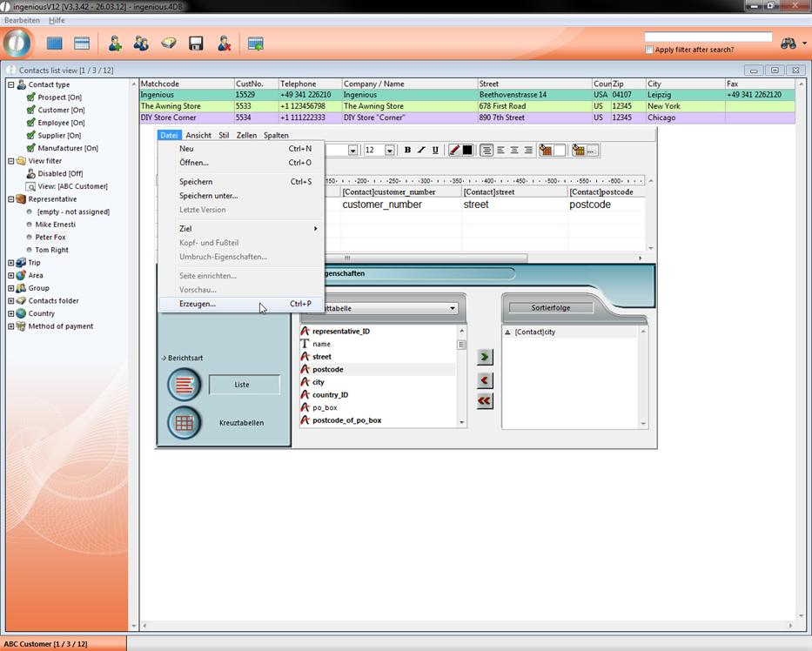The width and height of the screenshot is (812, 651).
Task: Click the Sortierfolge button
Action: (x=551, y=307)
